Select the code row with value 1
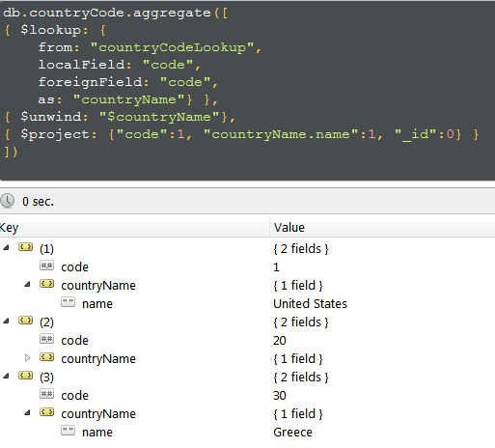 coord(247,266)
